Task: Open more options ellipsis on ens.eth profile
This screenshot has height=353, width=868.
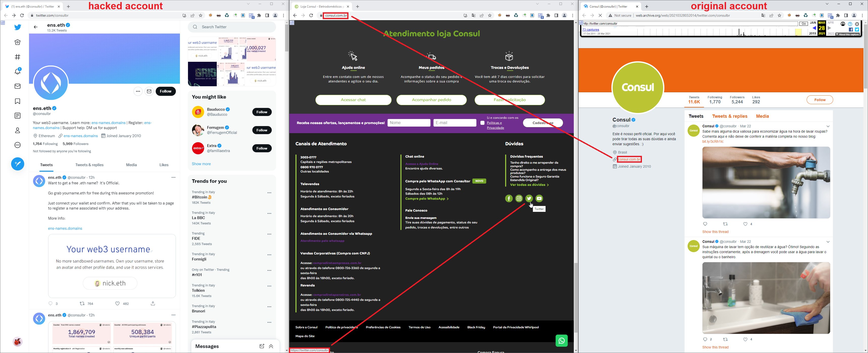Action: click(138, 91)
